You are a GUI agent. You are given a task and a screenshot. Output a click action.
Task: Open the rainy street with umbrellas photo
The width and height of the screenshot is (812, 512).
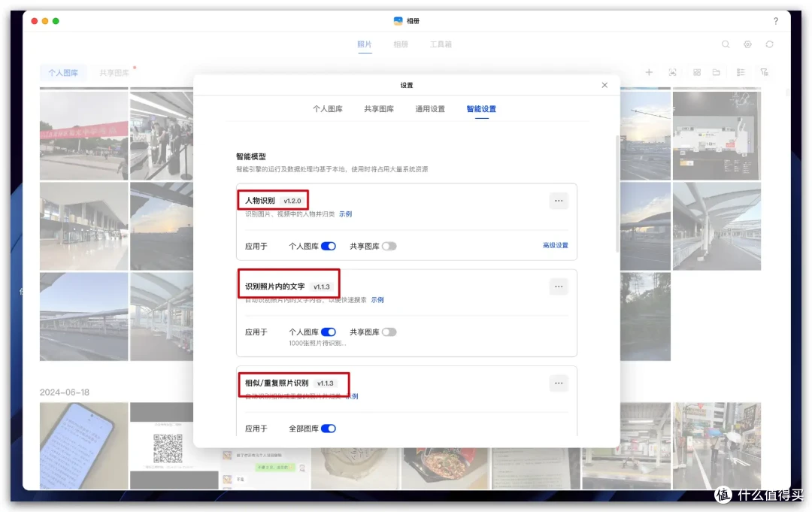click(x=717, y=446)
